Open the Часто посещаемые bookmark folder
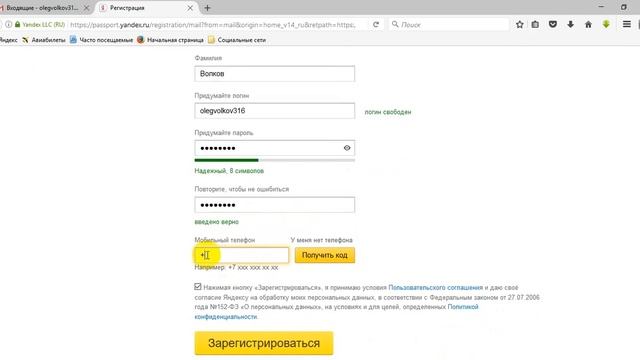640x360 pixels. pos(101,40)
